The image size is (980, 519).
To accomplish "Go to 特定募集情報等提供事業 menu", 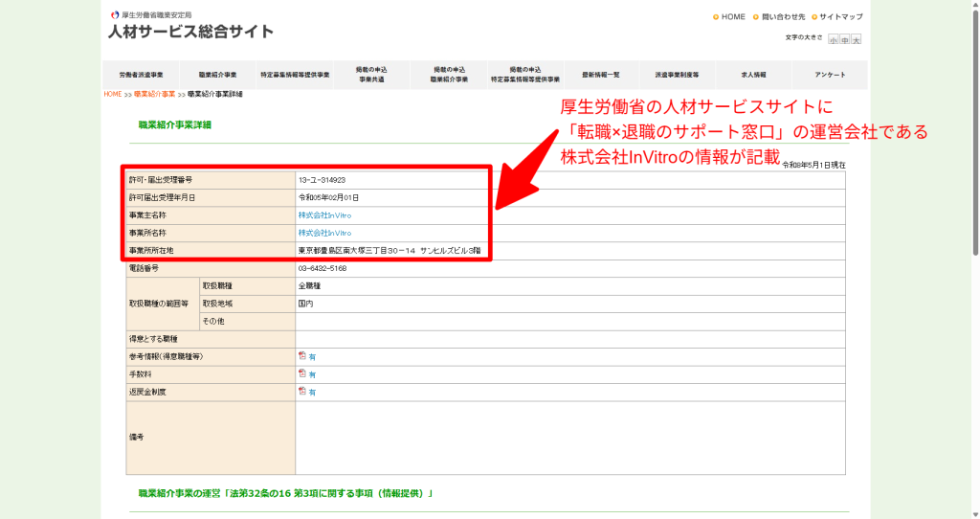I will (295, 75).
